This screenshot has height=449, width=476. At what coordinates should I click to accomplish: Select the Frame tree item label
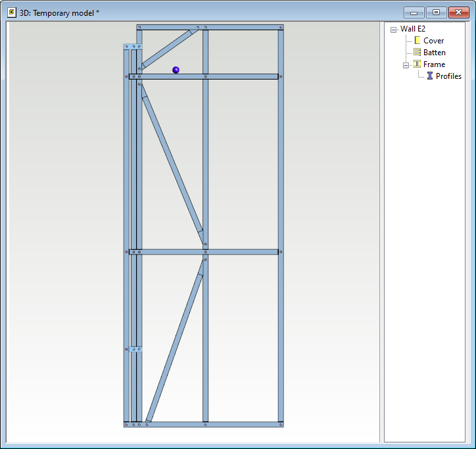point(434,64)
